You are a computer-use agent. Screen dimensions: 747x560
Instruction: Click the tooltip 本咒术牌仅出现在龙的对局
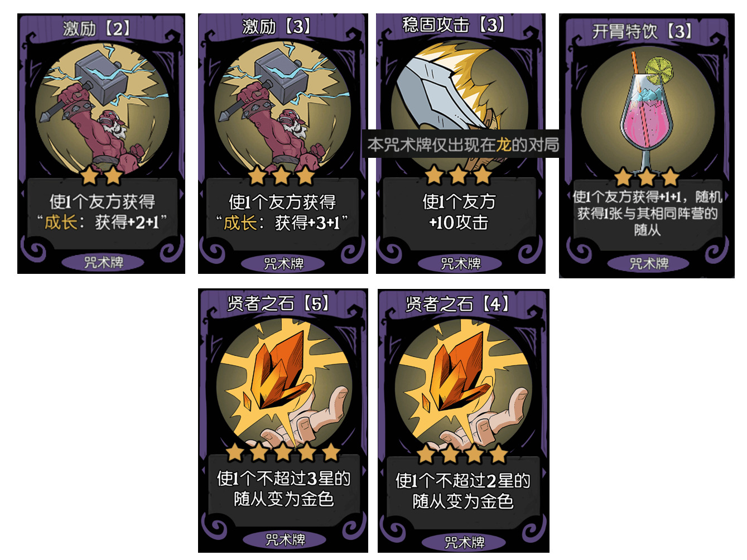click(462, 144)
